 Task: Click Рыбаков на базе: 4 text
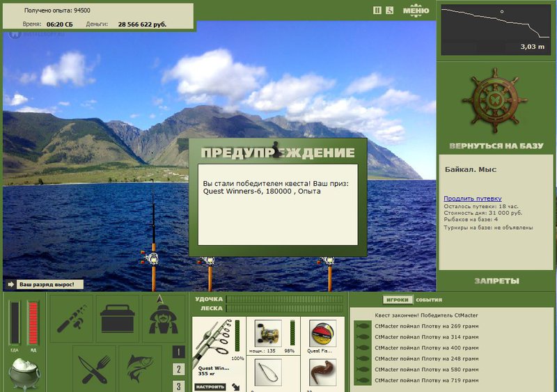471,219
